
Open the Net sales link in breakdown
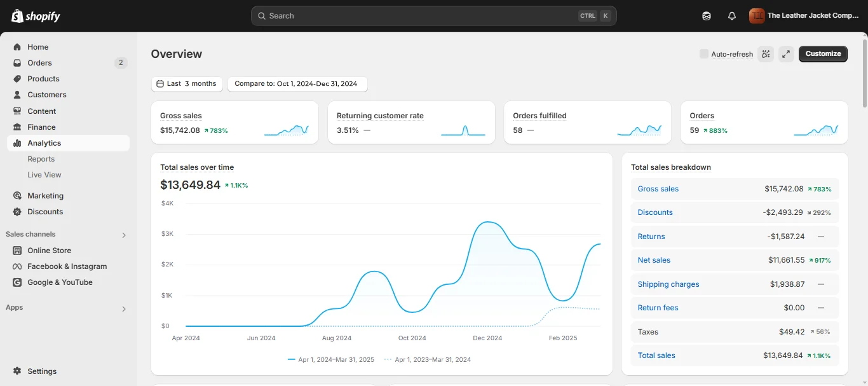pyautogui.click(x=654, y=260)
